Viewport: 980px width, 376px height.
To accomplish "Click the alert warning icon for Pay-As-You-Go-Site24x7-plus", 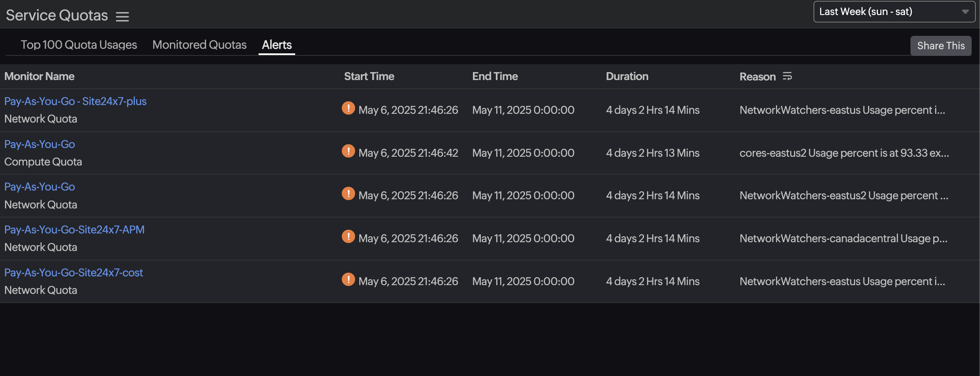I will click(x=348, y=108).
